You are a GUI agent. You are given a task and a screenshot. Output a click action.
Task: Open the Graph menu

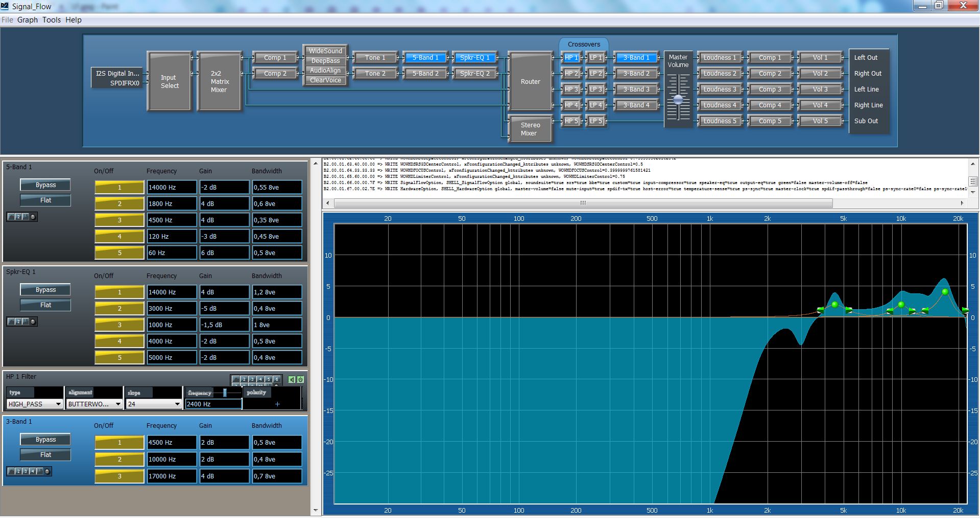28,20
